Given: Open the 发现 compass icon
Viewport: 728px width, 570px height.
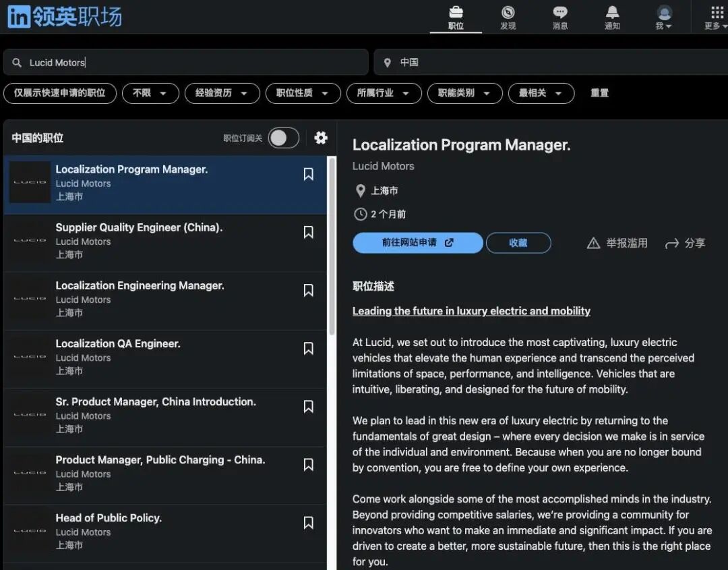Looking at the screenshot, I should point(508,18).
